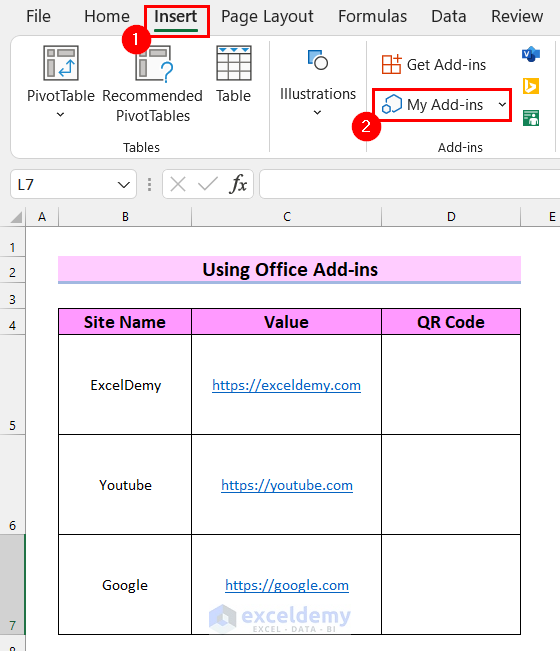Click the Insert Function fx icon
This screenshot has height=651, width=560.
coord(238,184)
